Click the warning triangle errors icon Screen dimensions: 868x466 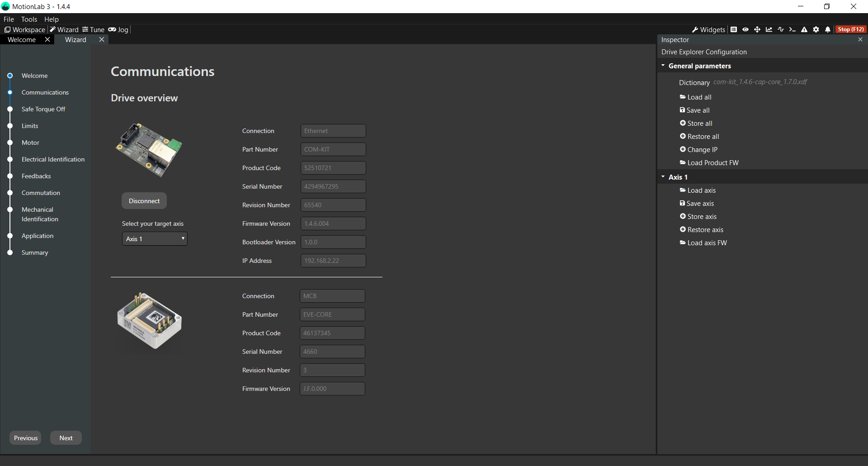pyautogui.click(x=804, y=29)
